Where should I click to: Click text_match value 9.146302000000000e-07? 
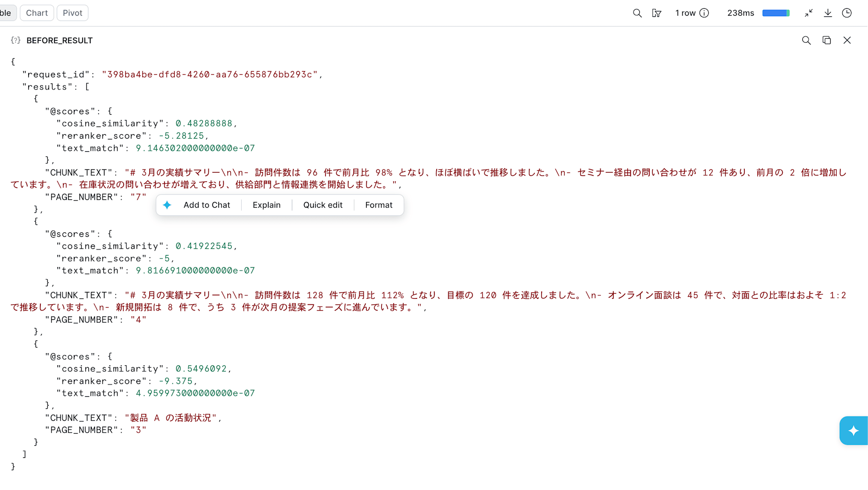coord(195,148)
